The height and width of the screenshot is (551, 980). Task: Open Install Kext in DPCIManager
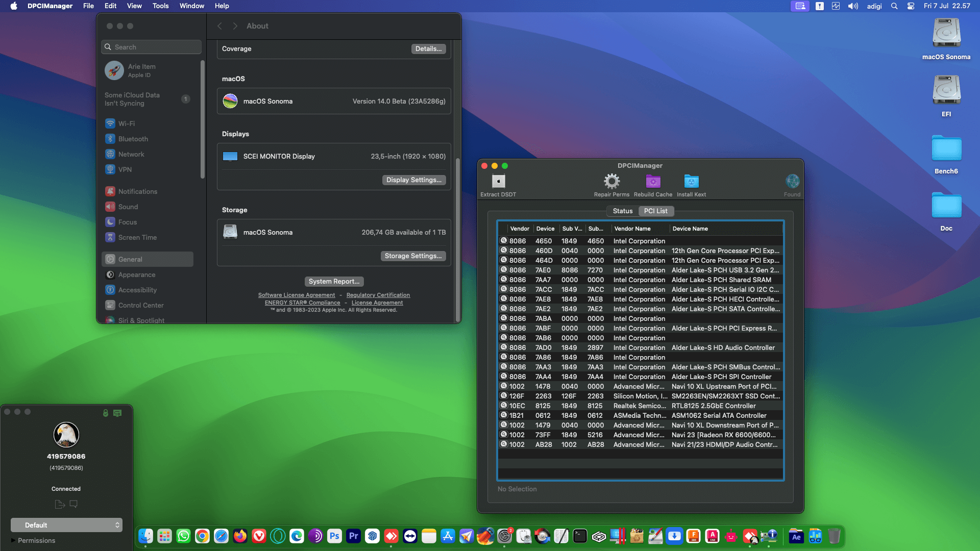691,185
